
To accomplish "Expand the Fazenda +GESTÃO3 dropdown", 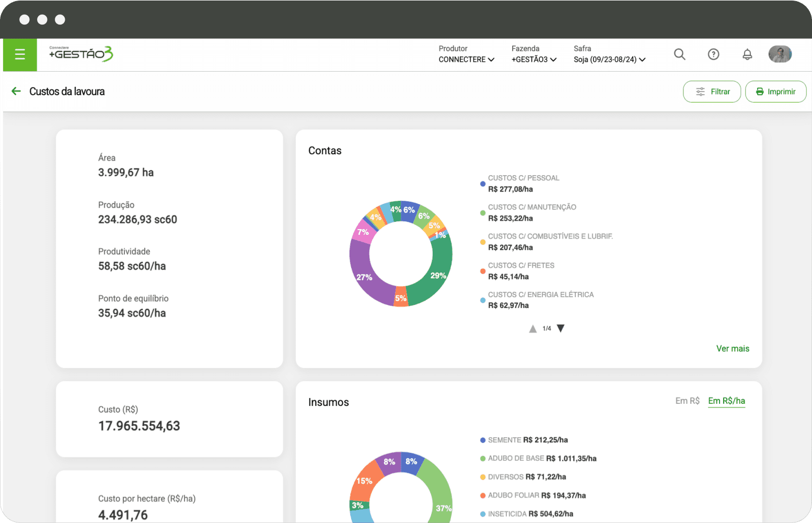I will point(533,60).
